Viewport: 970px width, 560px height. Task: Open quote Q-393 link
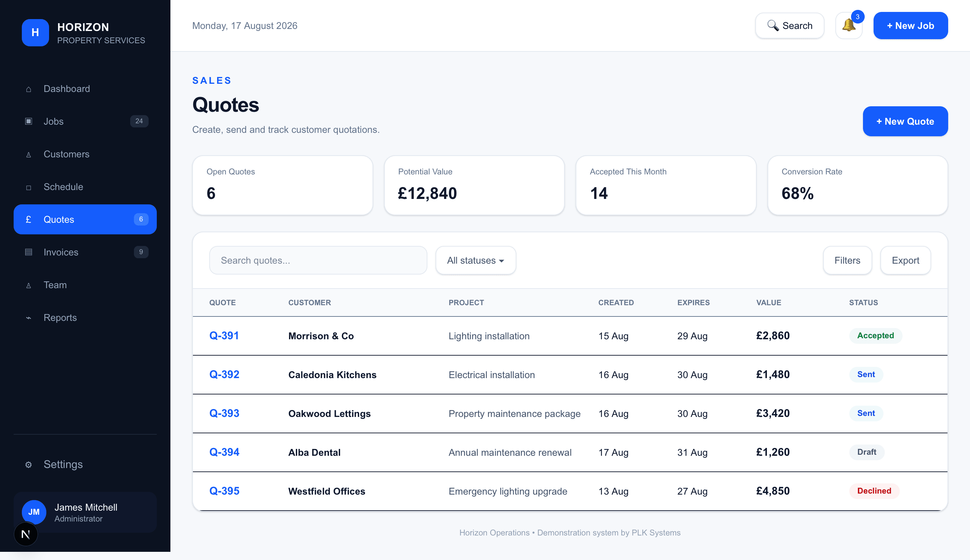click(224, 413)
